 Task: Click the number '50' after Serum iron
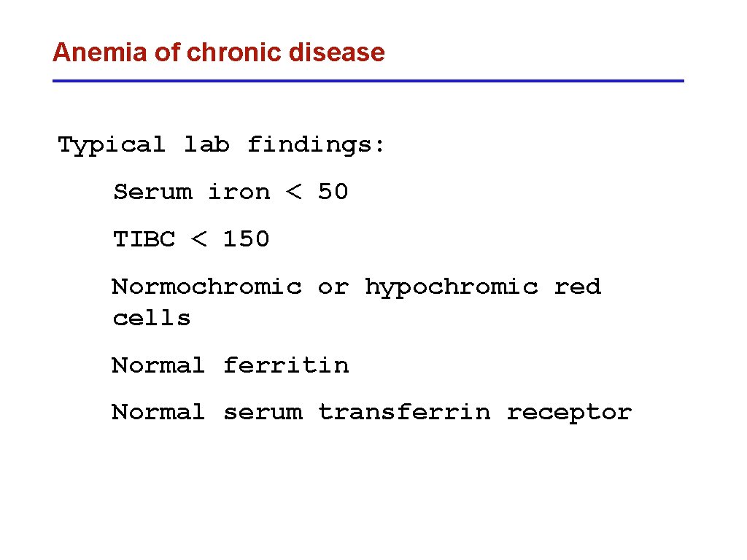point(333,192)
